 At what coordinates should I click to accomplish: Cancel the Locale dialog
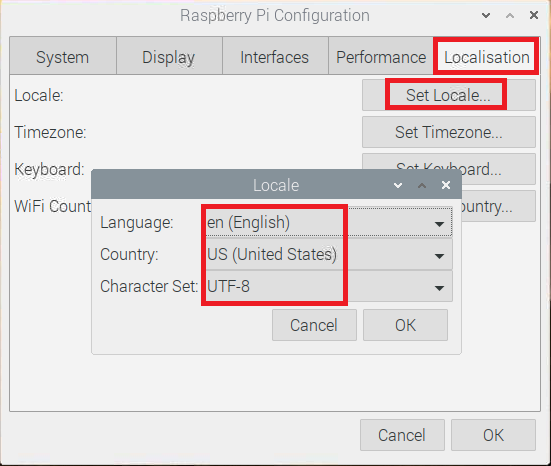pyautogui.click(x=314, y=325)
